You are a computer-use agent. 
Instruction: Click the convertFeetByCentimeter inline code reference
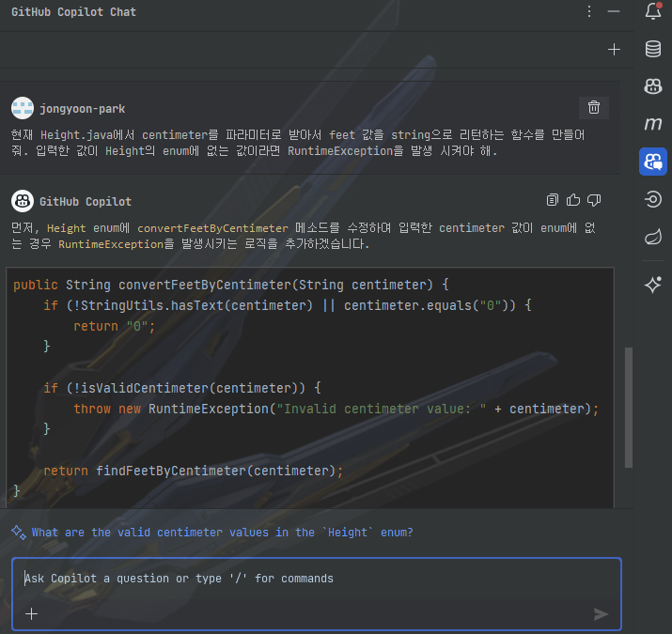tap(212, 228)
